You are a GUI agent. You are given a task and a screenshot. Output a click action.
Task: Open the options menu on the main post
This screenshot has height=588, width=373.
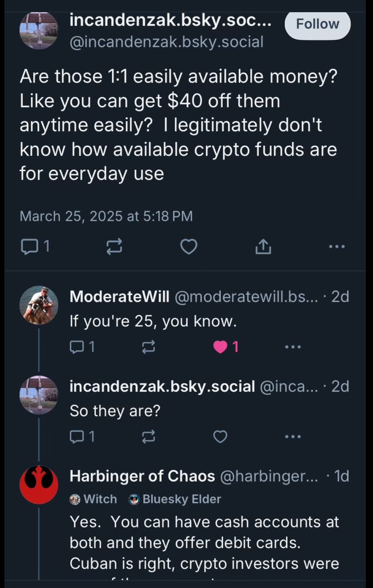coord(337,246)
